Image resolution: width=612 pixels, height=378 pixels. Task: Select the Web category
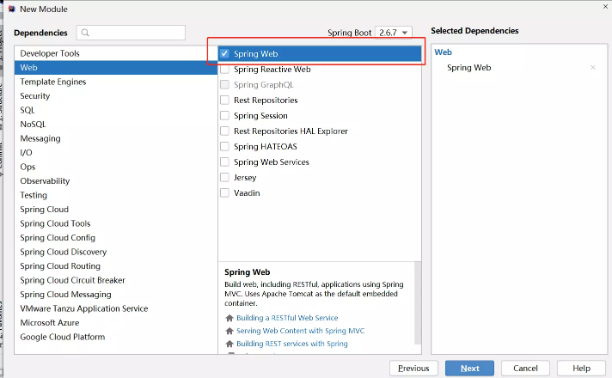point(116,68)
